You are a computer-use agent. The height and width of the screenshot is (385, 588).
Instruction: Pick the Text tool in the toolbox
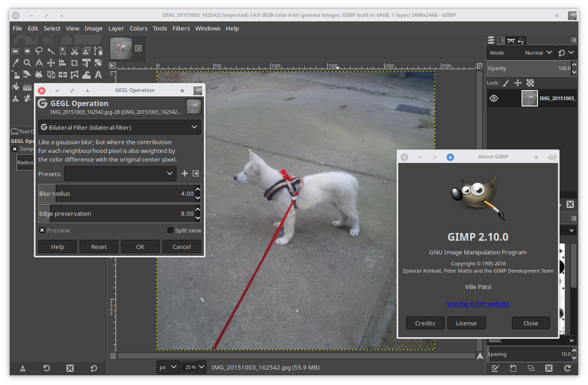click(98, 74)
